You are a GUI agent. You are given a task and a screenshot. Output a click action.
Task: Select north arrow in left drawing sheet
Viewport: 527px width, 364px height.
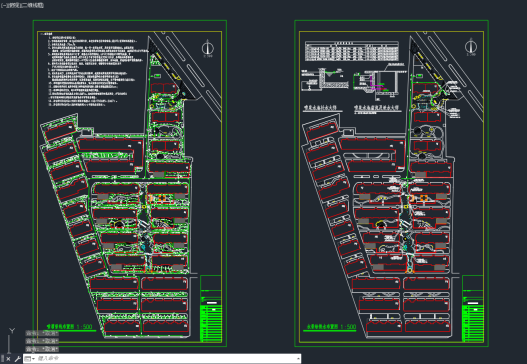[208, 48]
